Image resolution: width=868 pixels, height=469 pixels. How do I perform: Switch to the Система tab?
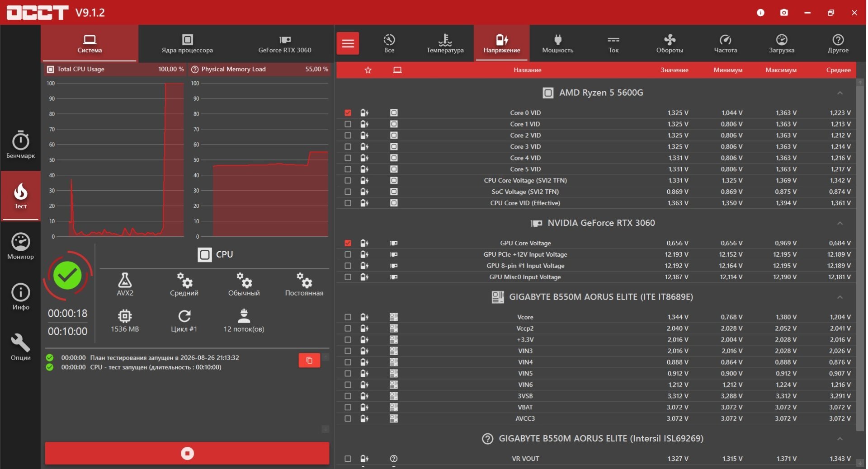click(90, 43)
